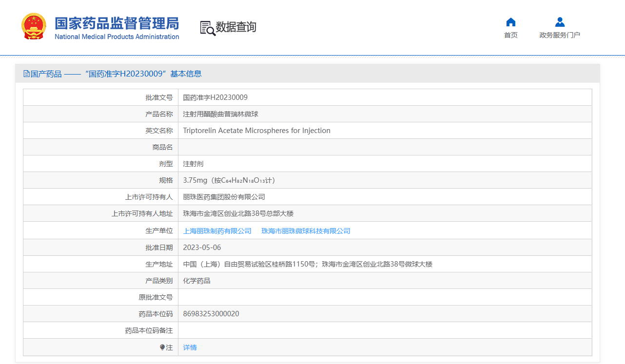Click the lightbulb icon next to 注
Viewport: 625px width, 364px height.
point(162,347)
